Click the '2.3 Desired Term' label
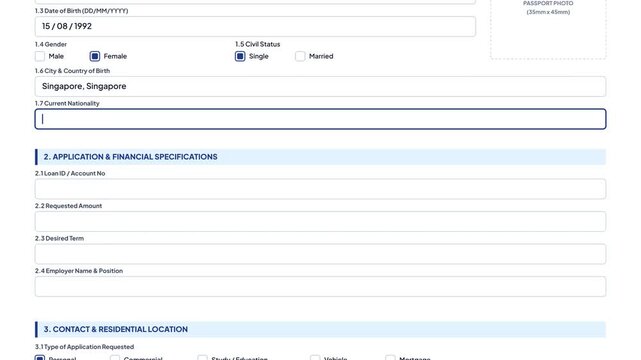Image resolution: width=641 pixels, height=360 pixels. (59, 238)
